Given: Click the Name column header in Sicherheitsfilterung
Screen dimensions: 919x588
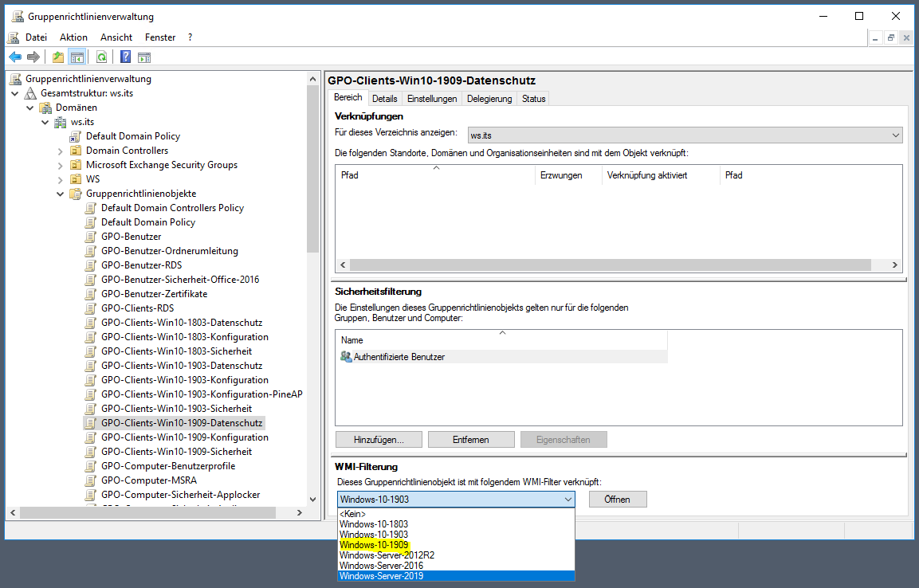Looking at the screenshot, I should [501, 339].
